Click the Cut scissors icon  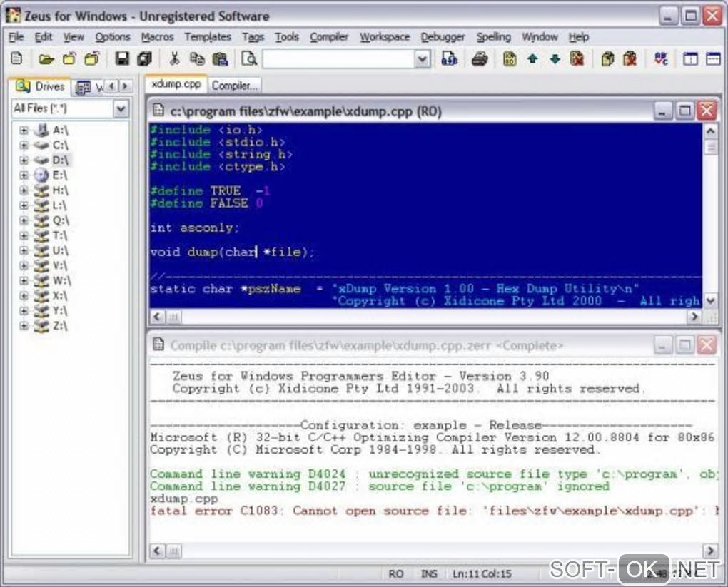tap(174, 59)
